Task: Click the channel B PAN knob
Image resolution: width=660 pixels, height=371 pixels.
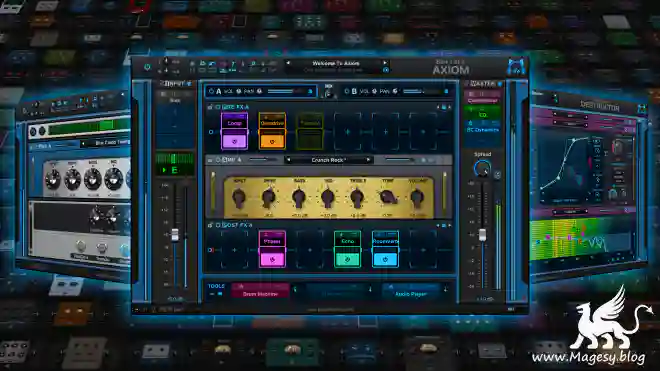Action: 395,91
